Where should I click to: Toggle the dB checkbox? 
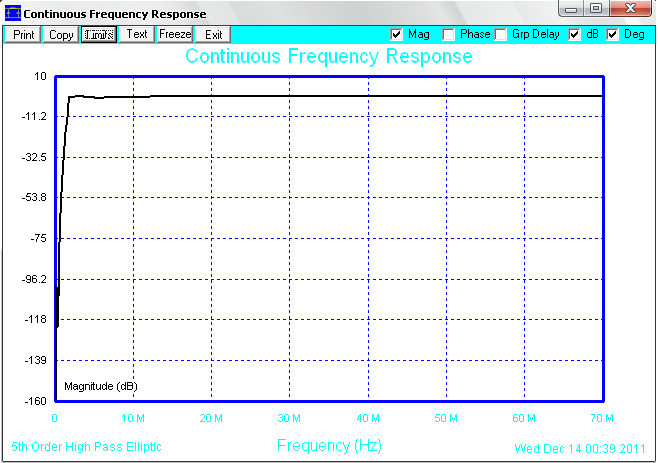point(574,34)
